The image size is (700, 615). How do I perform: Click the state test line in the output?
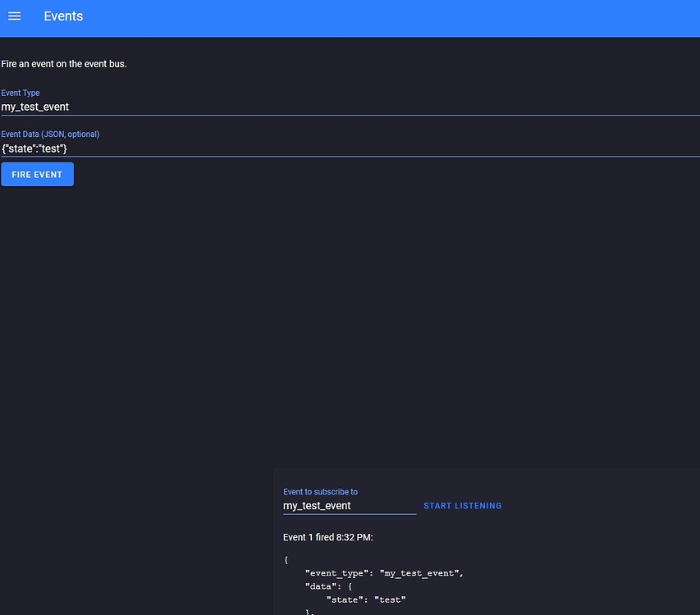[368, 599]
